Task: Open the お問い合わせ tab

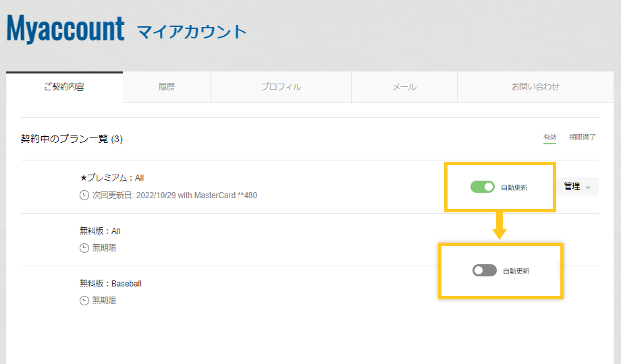Action: (535, 87)
